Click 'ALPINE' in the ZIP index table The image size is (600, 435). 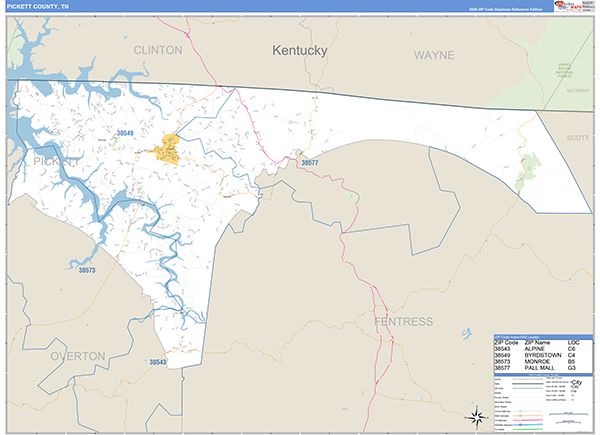coord(535,349)
